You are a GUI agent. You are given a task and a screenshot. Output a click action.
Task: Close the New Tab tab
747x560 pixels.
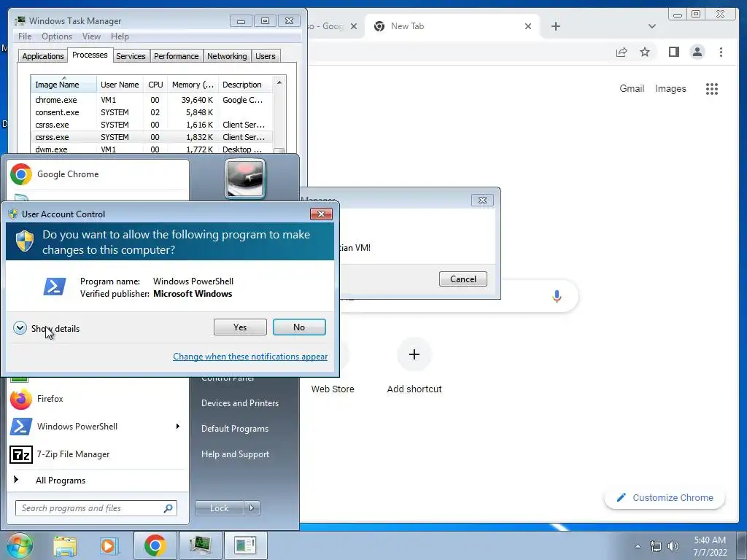[528, 26]
